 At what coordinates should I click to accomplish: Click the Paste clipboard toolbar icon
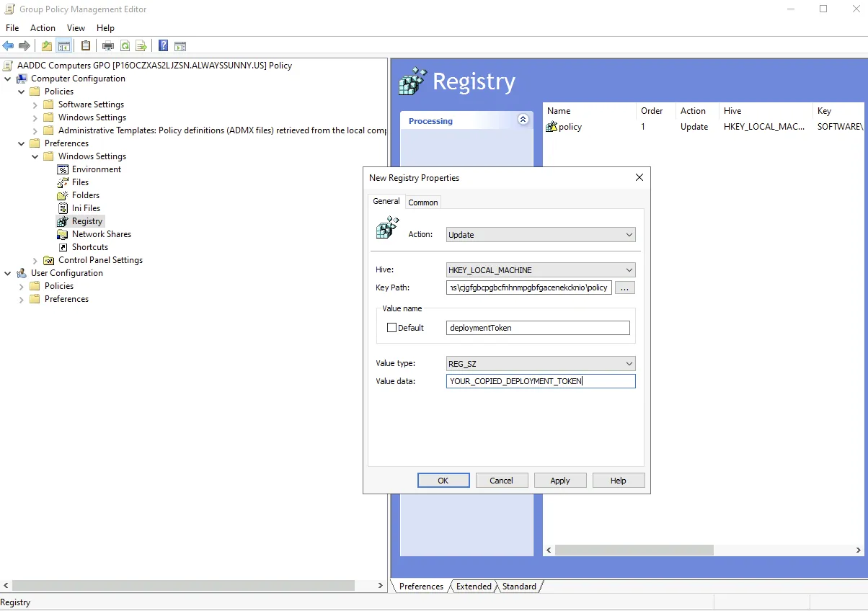click(86, 46)
